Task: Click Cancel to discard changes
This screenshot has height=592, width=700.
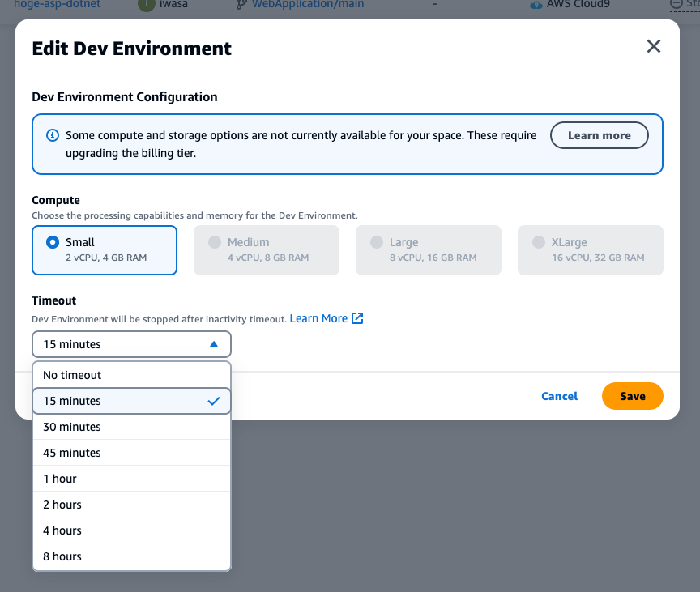Action: tap(559, 396)
